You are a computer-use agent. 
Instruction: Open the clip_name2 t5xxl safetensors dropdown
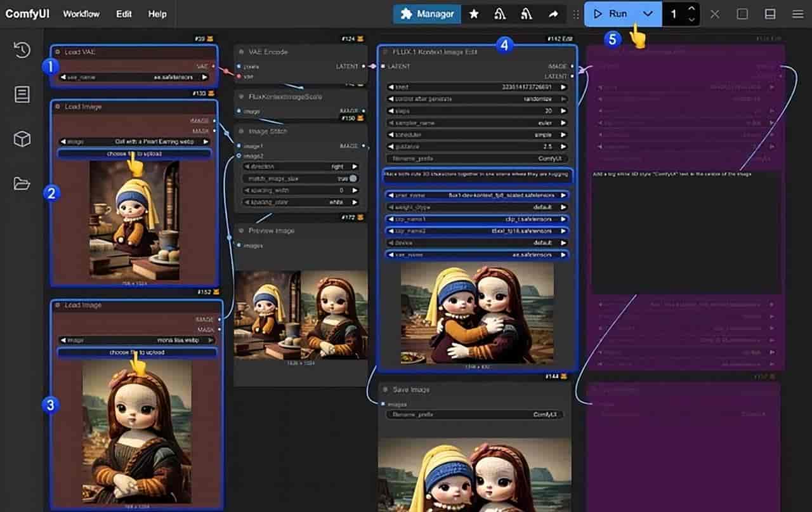(478, 231)
